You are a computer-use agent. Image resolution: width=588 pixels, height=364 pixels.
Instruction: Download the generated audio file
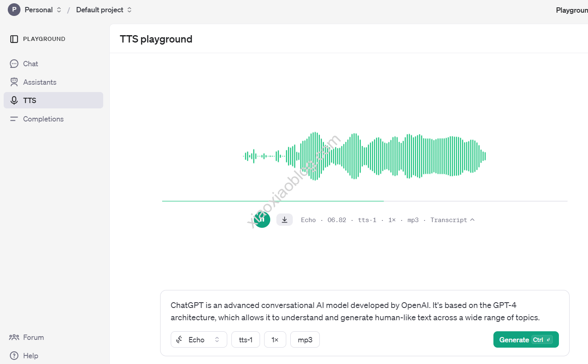click(285, 220)
